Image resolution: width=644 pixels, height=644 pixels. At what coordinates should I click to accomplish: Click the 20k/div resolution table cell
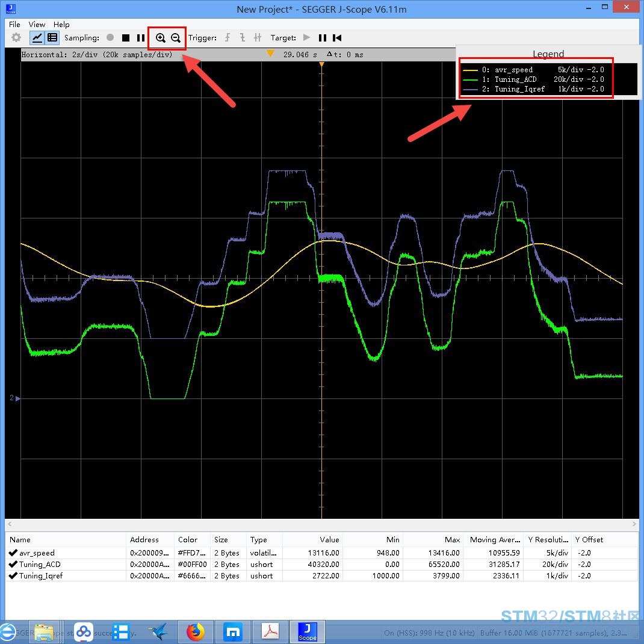click(x=547, y=565)
